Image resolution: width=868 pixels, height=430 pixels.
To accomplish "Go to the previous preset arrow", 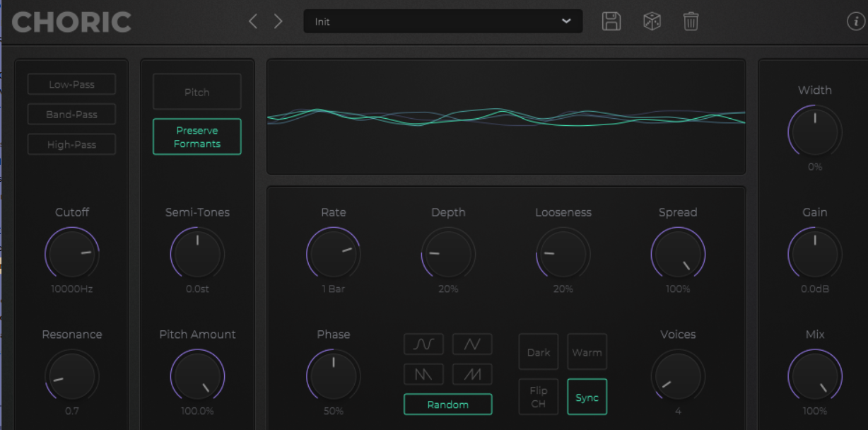I will (253, 21).
